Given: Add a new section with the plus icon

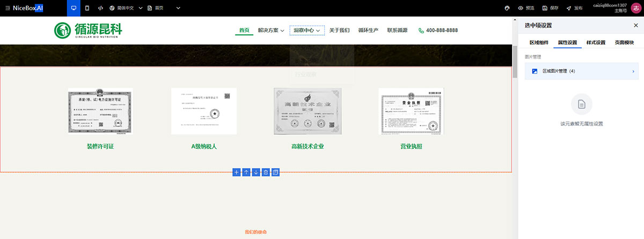Looking at the screenshot, I should click(237, 172).
